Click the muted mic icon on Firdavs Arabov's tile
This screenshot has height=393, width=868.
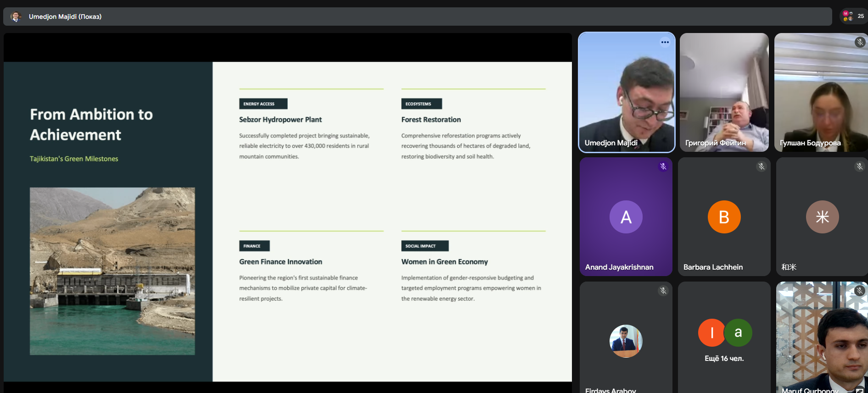(x=663, y=291)
